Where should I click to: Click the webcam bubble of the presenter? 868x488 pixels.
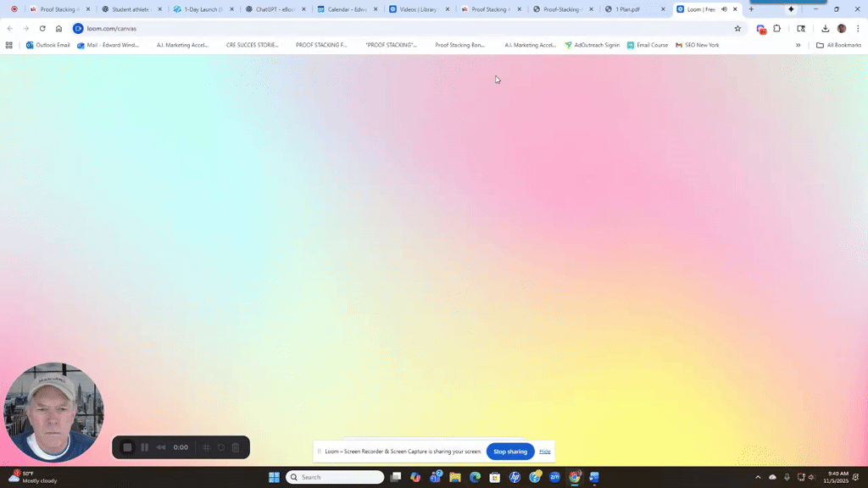(53, 413)
